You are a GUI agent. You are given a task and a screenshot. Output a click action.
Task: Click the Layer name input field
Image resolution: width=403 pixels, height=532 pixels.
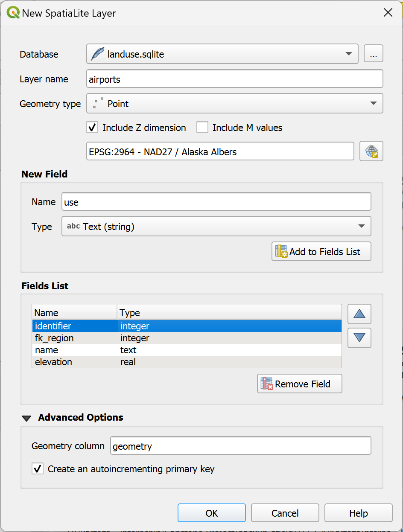[234, 79]
